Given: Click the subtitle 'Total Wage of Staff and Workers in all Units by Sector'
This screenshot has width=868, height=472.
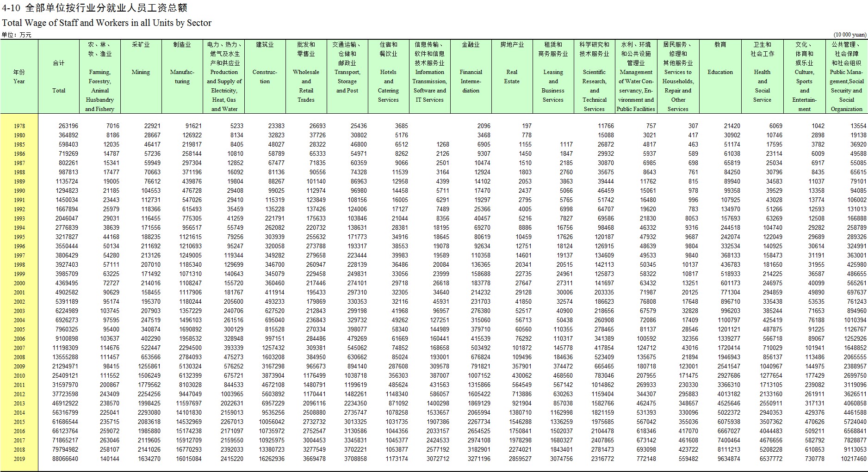Looking at the screenshot, I should 107,23.
